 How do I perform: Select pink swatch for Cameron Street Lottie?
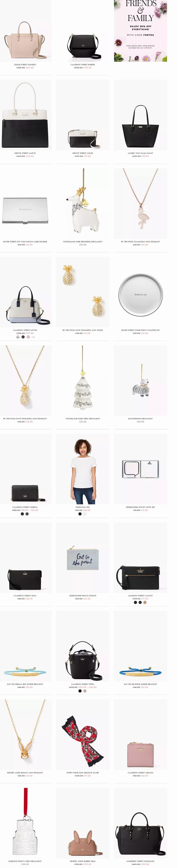[28, 337]
